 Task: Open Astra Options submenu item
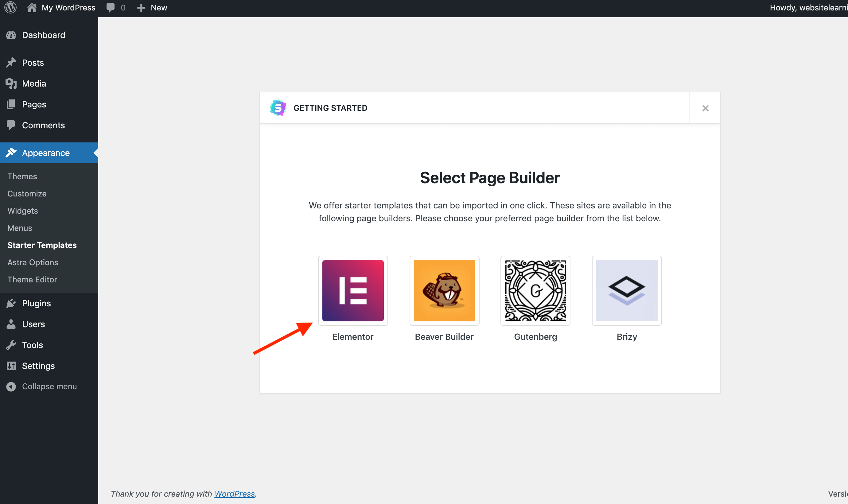coord(33,262)
